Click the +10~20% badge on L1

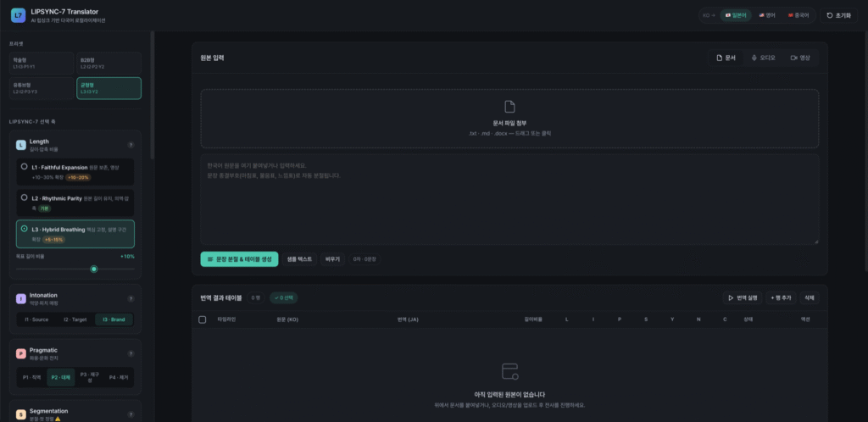[x=78, y=177]
